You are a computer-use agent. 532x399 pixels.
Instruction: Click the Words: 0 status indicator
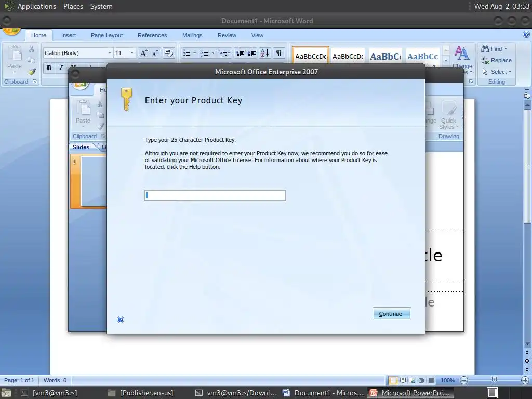55,380
